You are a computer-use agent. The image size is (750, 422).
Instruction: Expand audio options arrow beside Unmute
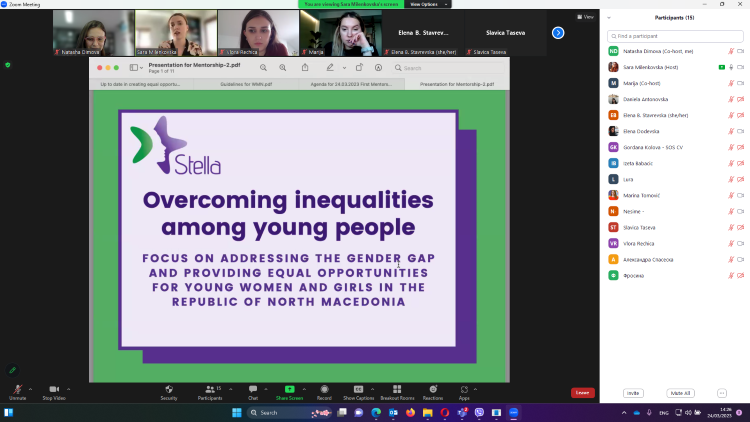[30, 389]
